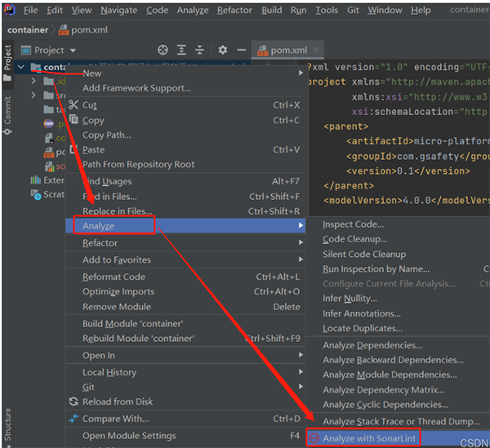Click the Cut scissors icon
This screenshot has width=490, height=448.
(x=73, y=104)
